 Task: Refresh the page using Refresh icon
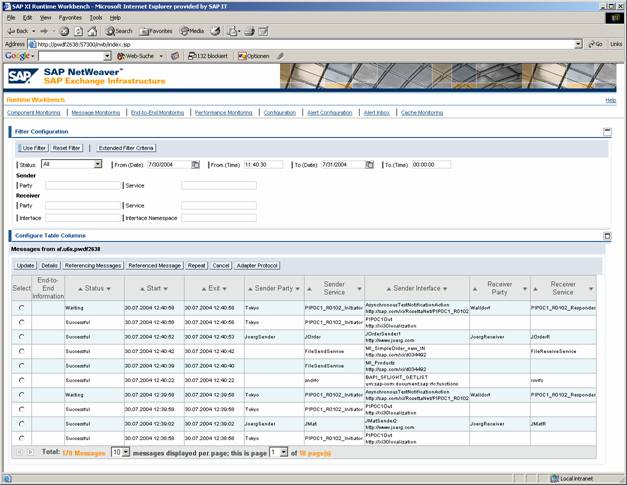pyautogui.click(x=79, y=31)
